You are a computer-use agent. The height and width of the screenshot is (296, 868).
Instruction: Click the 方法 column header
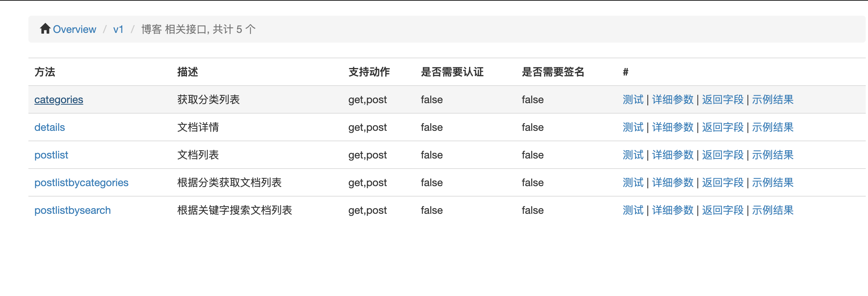[x=45, y=72]
